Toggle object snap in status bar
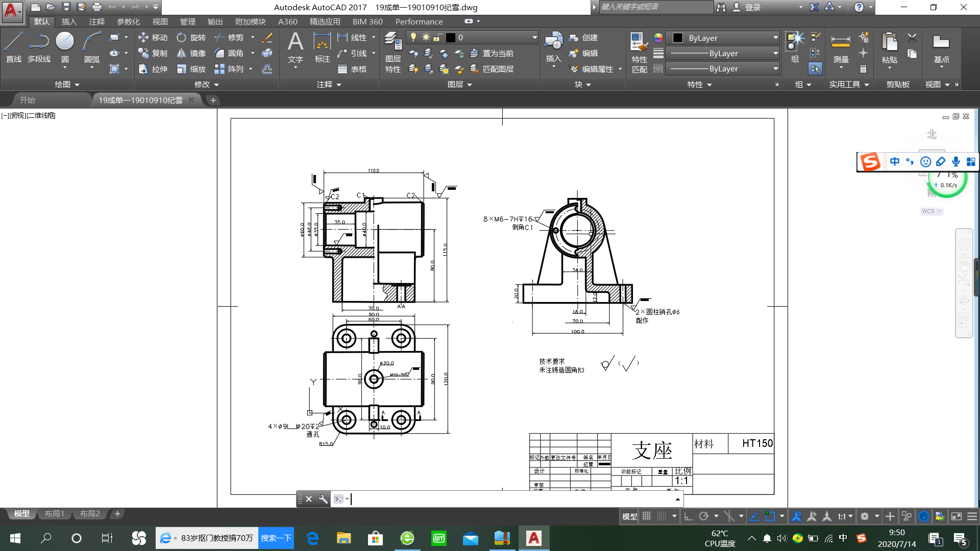980x551 pixels. pyautogui.click(x=770, y=516)
